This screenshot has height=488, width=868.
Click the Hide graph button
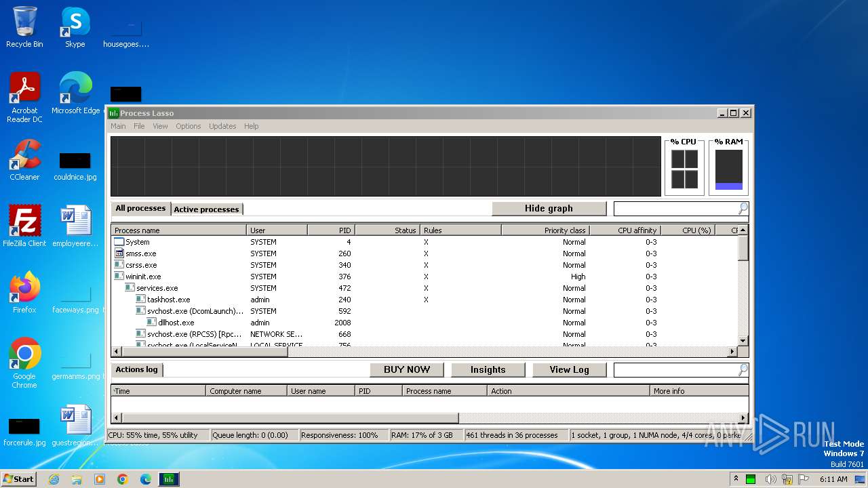(x=549, y=209)
